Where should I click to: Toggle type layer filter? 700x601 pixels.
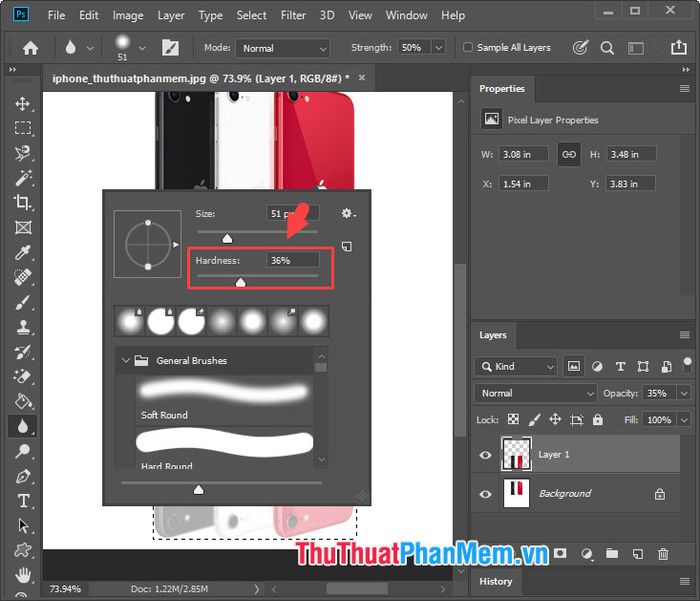(620, 367)
